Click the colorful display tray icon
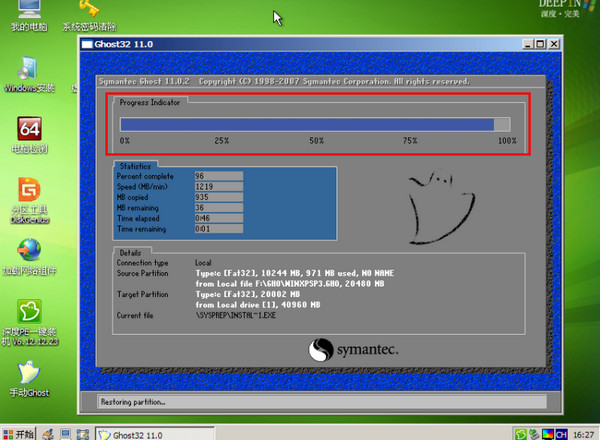 pyautogui.click(x=548, y=434)
